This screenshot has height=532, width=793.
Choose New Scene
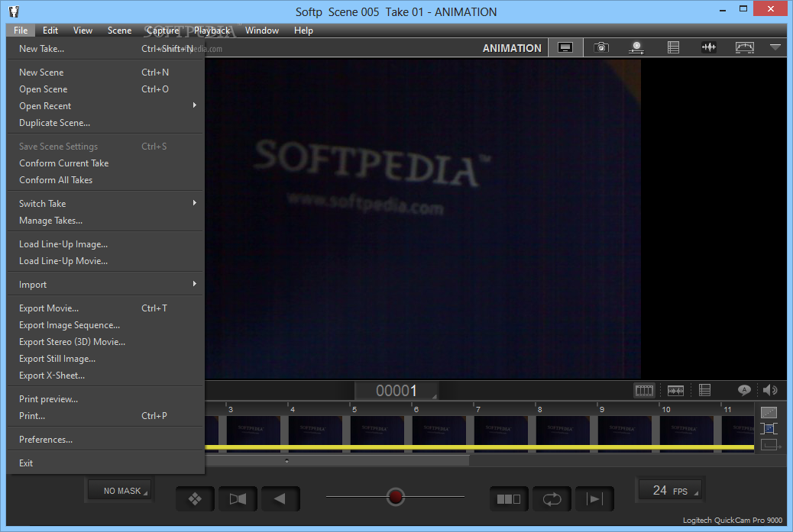105,73
